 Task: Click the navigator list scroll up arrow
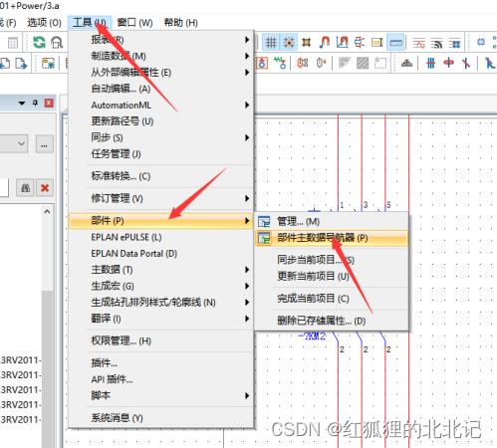coord(47,211)
